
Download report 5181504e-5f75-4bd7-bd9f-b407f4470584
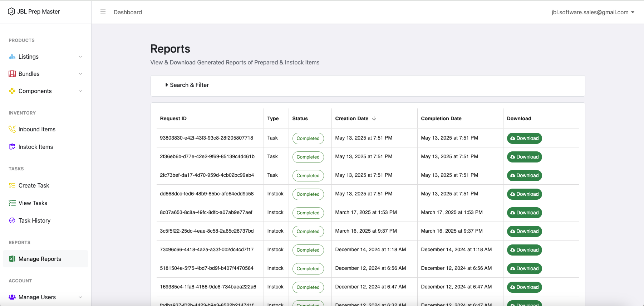coord(524,268)
